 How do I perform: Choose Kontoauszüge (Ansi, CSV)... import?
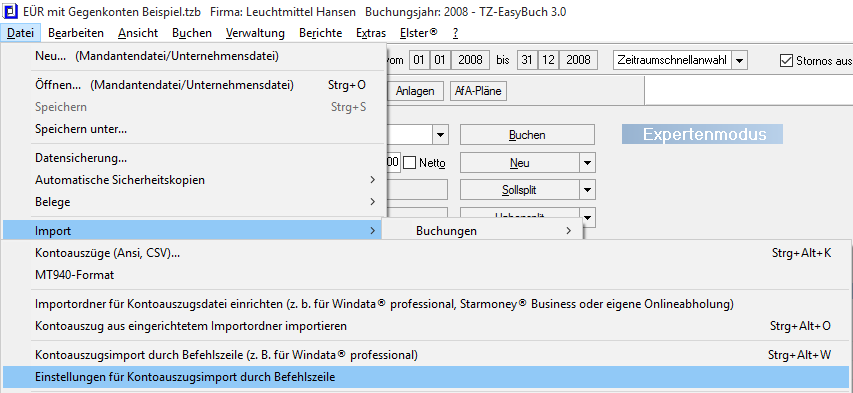[x=426, y=253]
